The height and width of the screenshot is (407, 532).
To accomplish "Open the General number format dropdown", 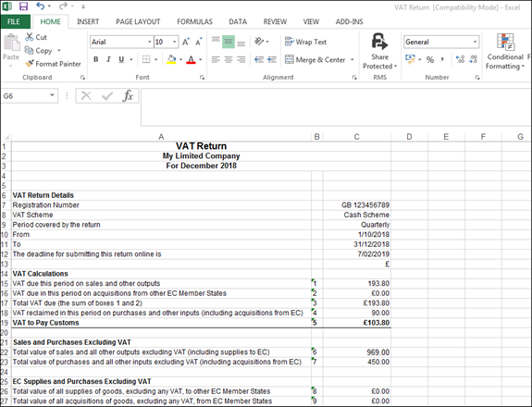I will pyautogui.click(x=475, y=42).
